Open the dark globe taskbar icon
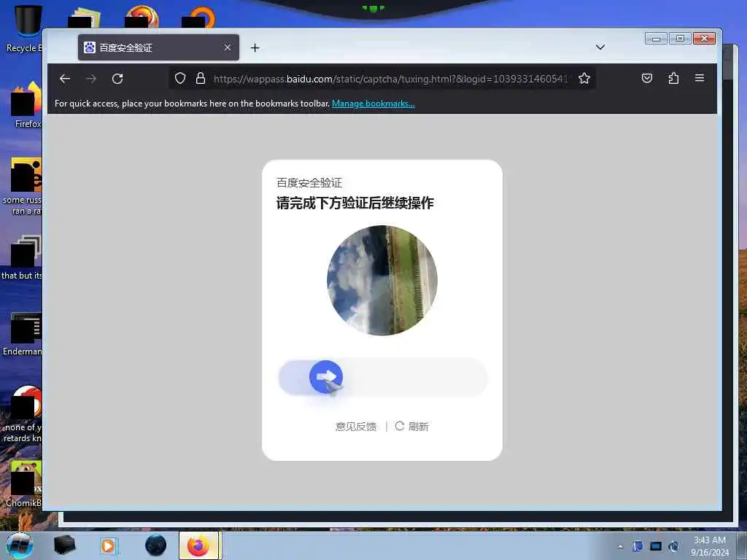The height and width of the screenshot is (560, 747). click(156, 545)
